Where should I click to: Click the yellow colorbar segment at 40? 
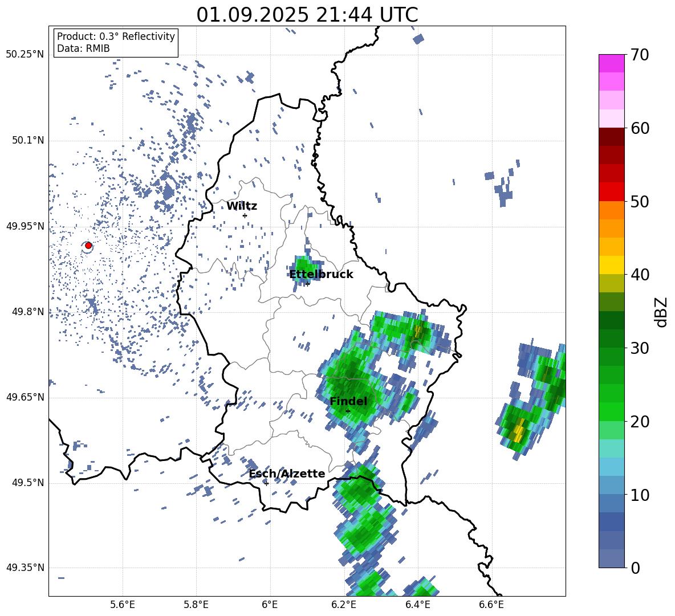611,265
